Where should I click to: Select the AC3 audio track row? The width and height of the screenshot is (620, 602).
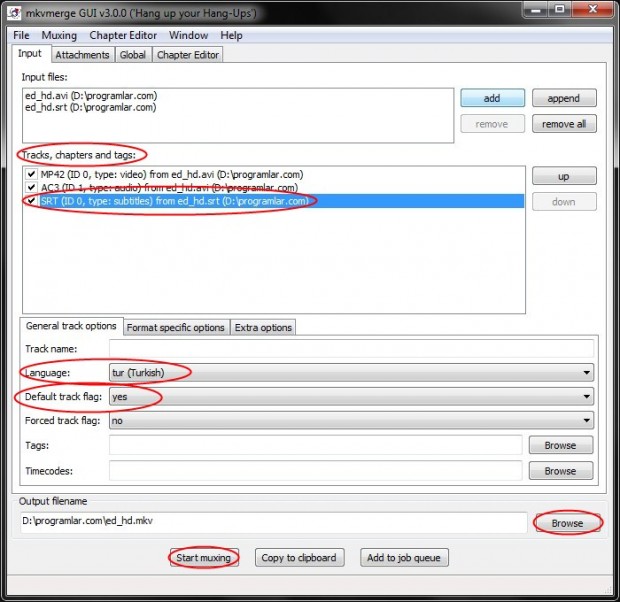click(x=274, y=187)
